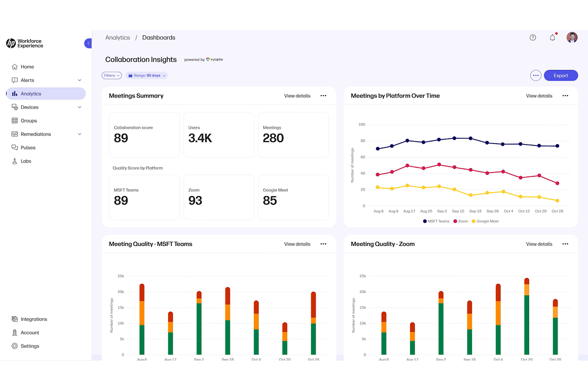Screen dimensions: 588x392
Task: Select Analytics in sidebar
Action: click(46, 94)
